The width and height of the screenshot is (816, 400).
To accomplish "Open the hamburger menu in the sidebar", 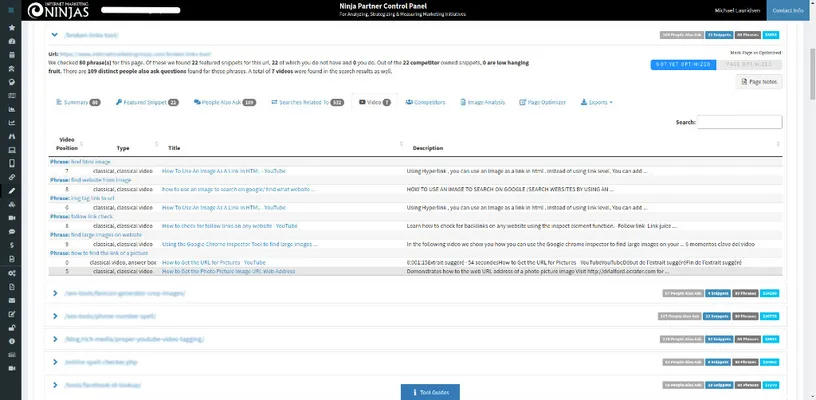I will point(11,10).
